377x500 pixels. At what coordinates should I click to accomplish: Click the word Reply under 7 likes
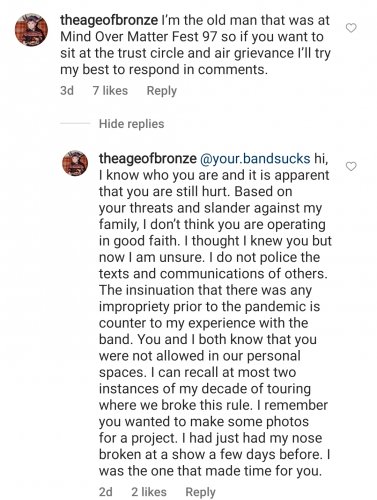click(162, 91)
